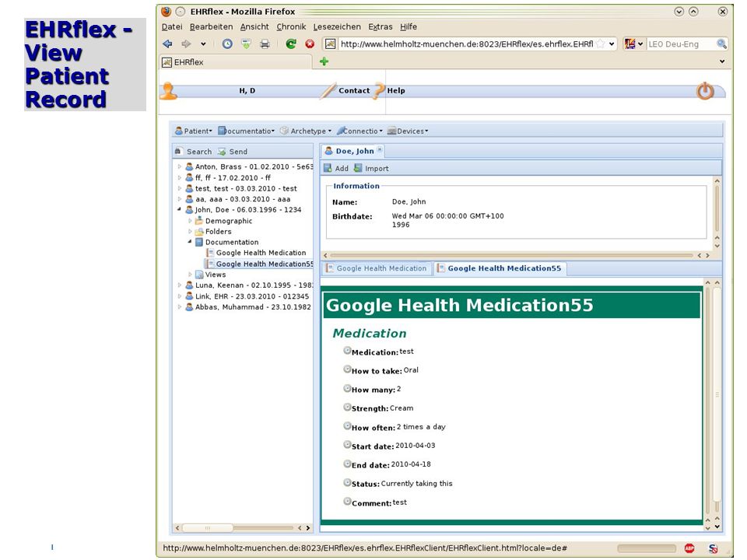This screenshot has height=560, width=747.
Task: Collapse the John, Doe patient node
Action: [180, 209]
